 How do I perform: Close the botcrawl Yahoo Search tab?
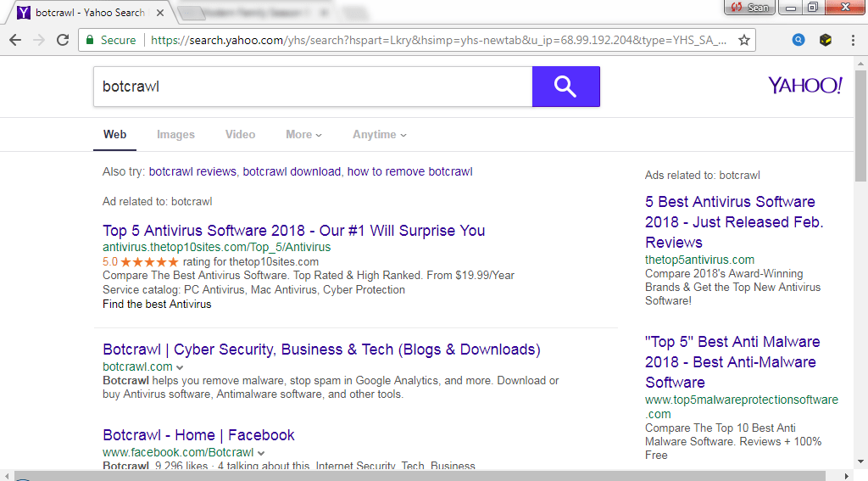tap(160, 12)
